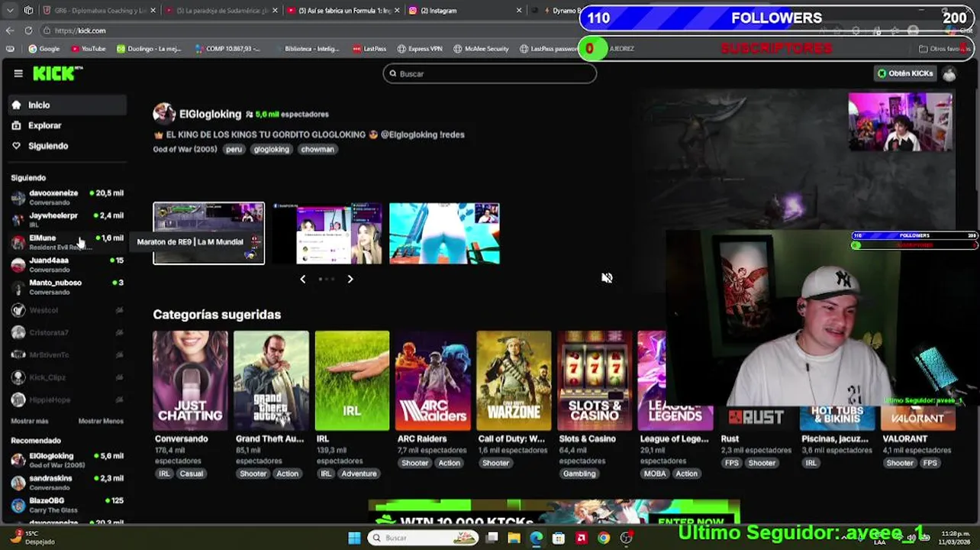Select the third cyan featured stream thumbnail
Image resolution: width=980 pixels, height=550 pixels.
point(444,233)
